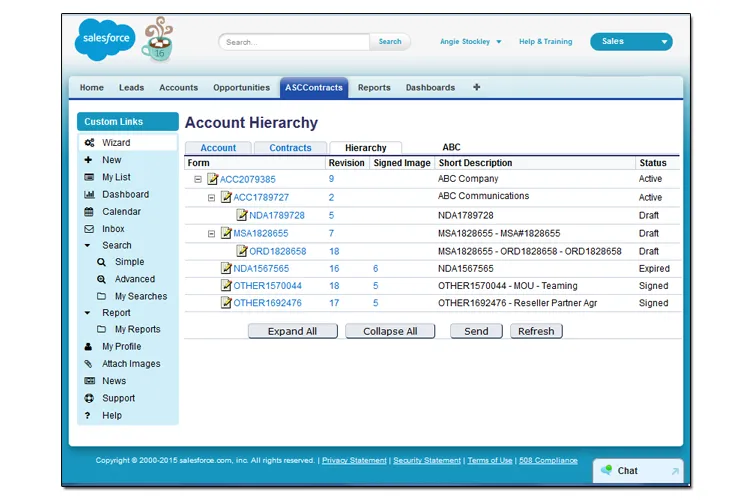Image resolution: width=750 pixels, height=500 pixels.
Task: Click the Inbox envelope icon
Action: click(x=89, y=229)
